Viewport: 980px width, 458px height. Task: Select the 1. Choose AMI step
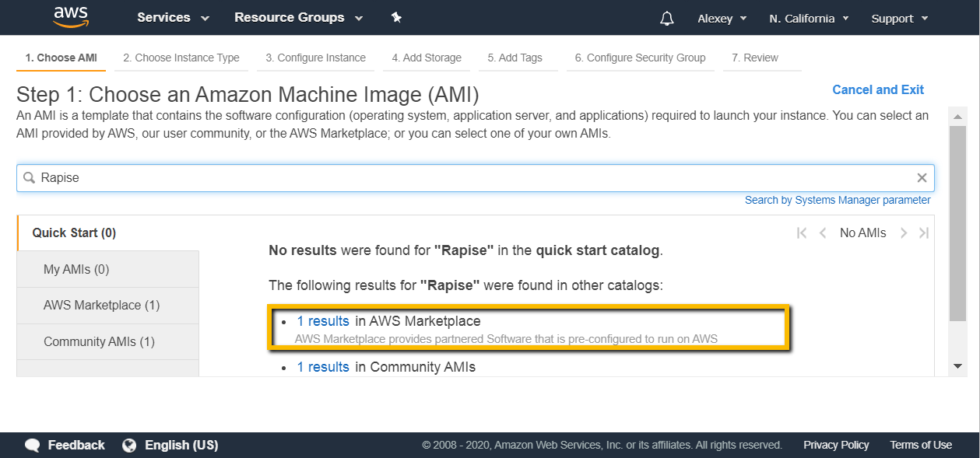coord(61,58)
